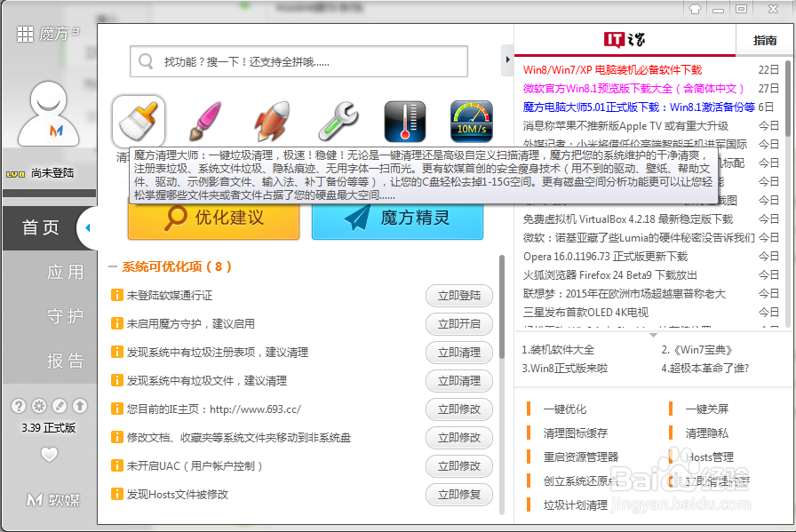Open the 指南 tab
This screenshot has height=532, width=796.
point(765,40)
